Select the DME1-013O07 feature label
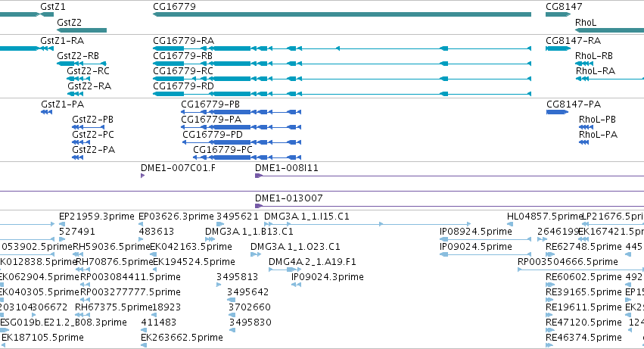Screen dimensions: 644x349 point(289,198)
